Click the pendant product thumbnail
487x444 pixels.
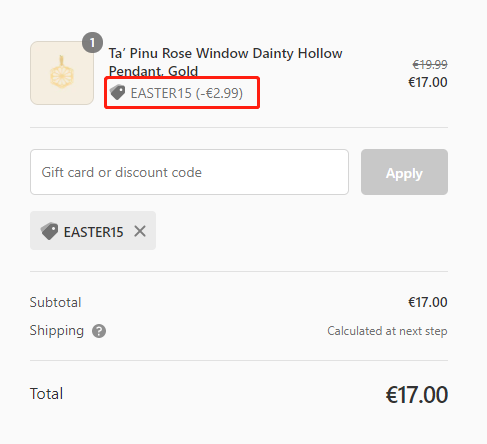[62, 73]
